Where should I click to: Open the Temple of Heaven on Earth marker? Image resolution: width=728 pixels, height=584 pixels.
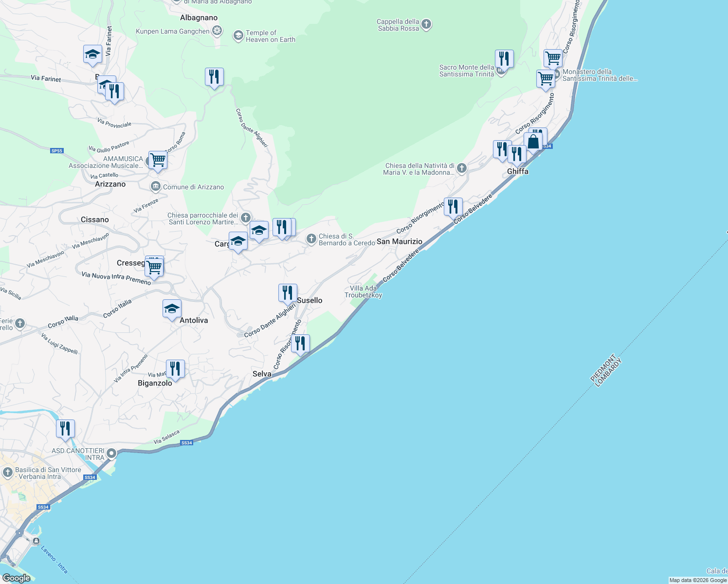click(238, 35)
